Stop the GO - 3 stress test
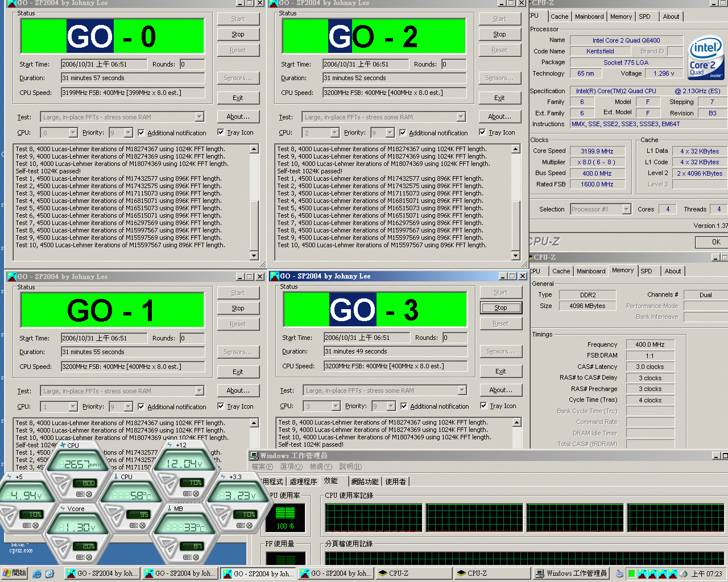The height and width of the screenshot is (582, 728). coord(500,307)
